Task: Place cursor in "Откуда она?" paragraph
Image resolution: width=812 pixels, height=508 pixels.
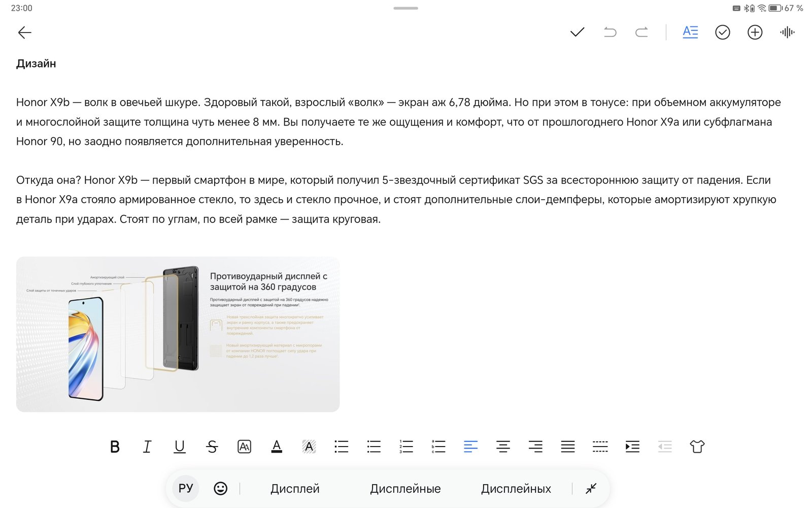Action: [x=396, y=200]
